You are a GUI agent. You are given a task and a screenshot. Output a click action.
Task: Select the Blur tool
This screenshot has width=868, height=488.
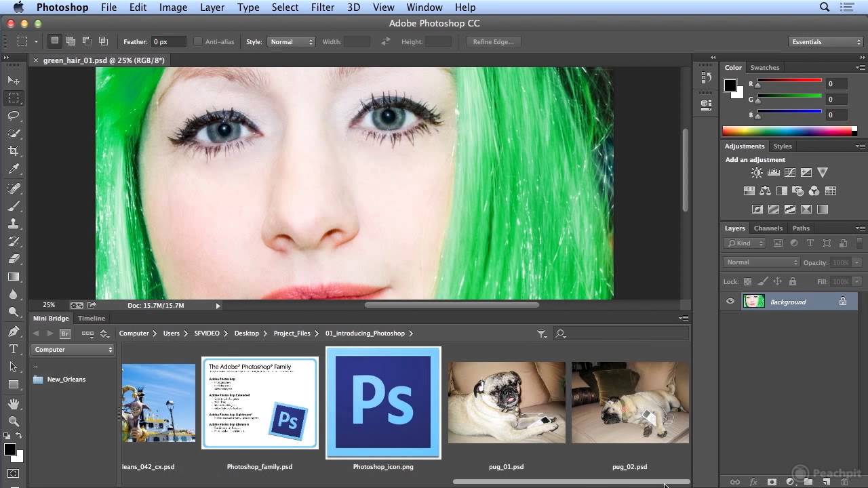(x=13, y=294)
